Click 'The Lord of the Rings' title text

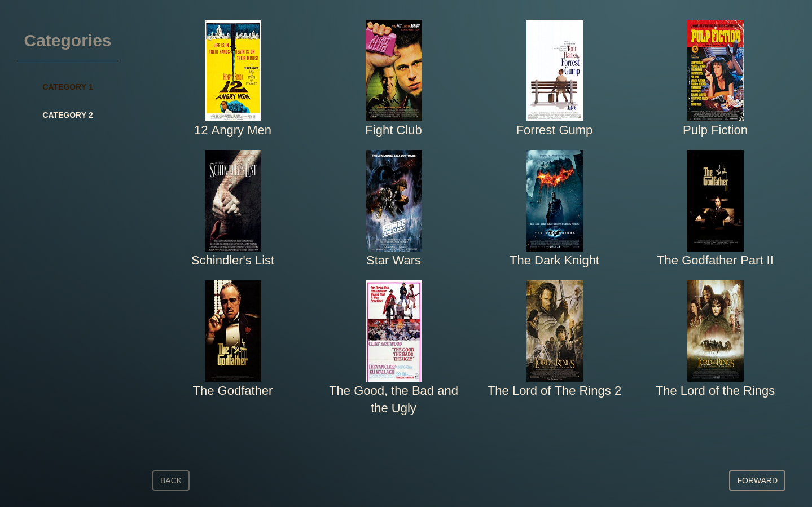(715, 391)
